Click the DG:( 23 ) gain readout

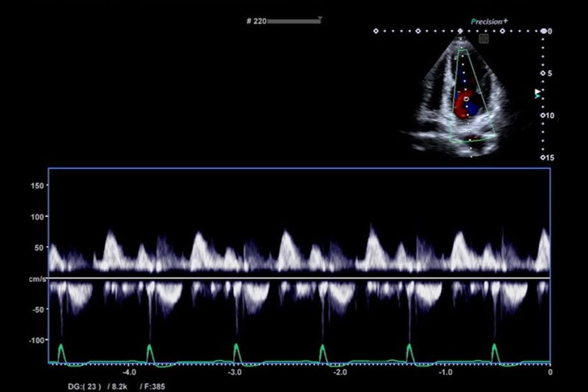84,386
